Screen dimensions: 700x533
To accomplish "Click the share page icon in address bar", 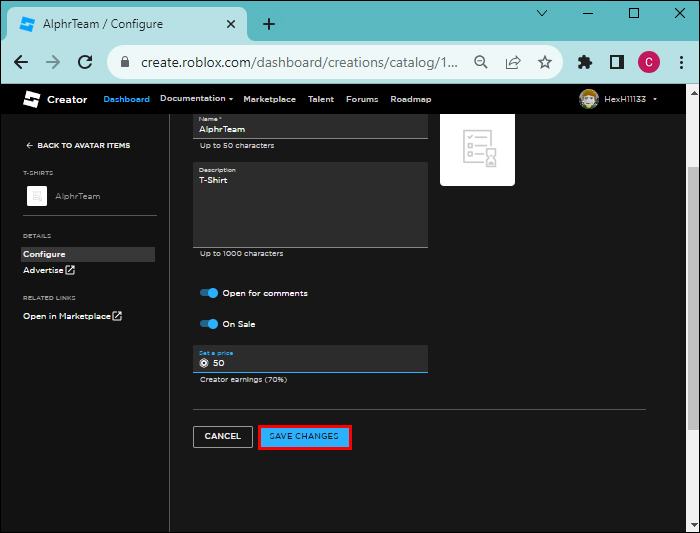I will (513, 62).
